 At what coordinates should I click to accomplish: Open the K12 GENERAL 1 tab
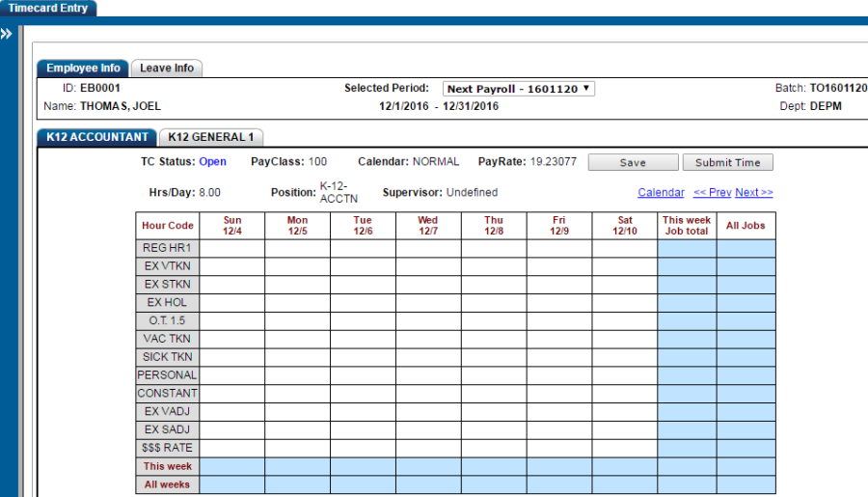(x=210, y=137)
